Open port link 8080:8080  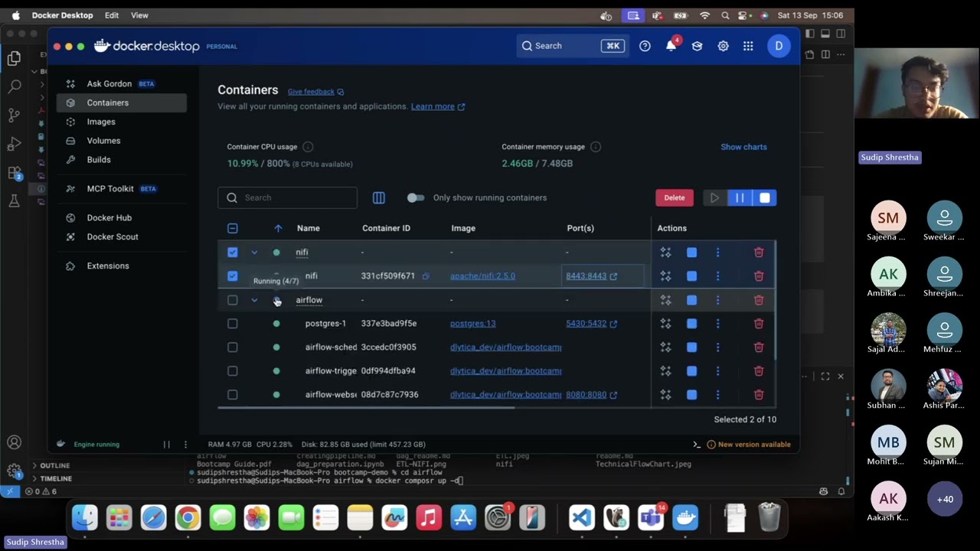pos(591,395)
